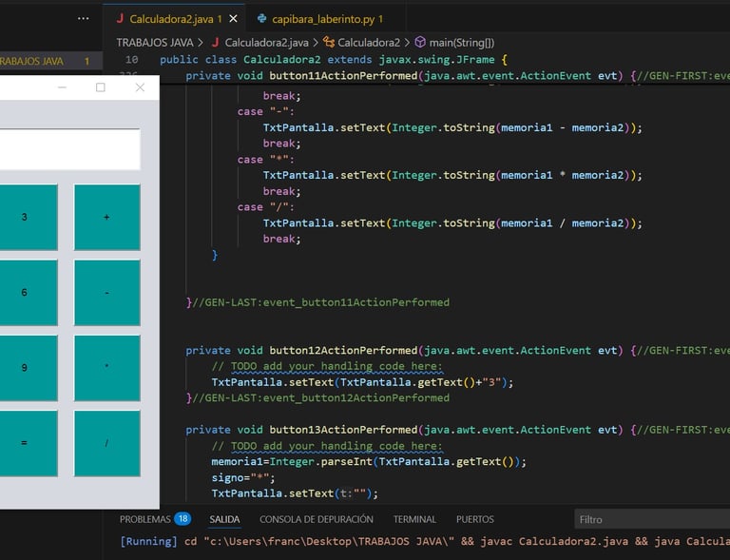Click the calculator display text field

[67, 149]
